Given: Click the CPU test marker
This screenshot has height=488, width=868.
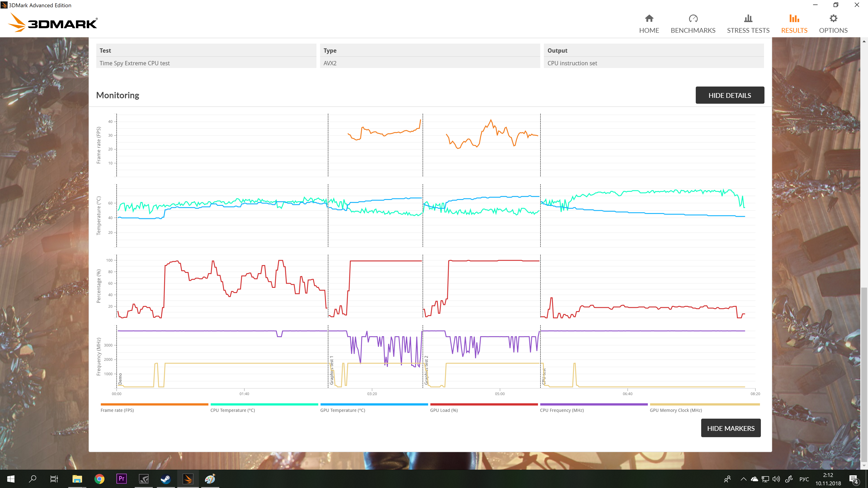Looking at the screenshot, I should coord(544,377).
